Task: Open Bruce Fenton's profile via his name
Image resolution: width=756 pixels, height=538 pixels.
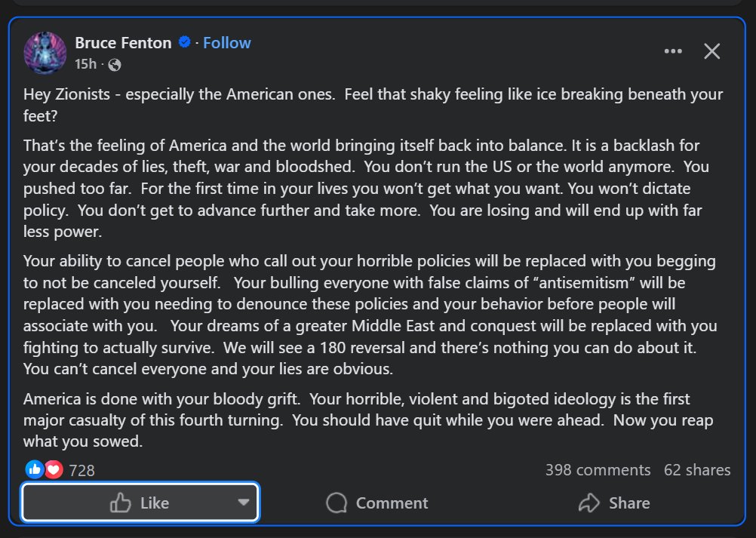Action: [124, 43]
